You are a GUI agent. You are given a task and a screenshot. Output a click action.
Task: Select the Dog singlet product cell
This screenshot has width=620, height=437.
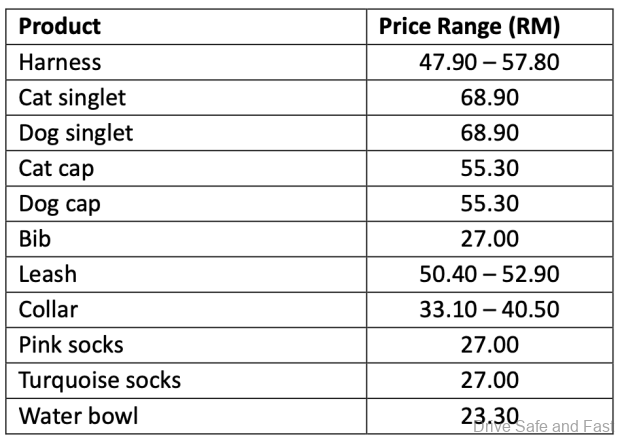(76, 133)
